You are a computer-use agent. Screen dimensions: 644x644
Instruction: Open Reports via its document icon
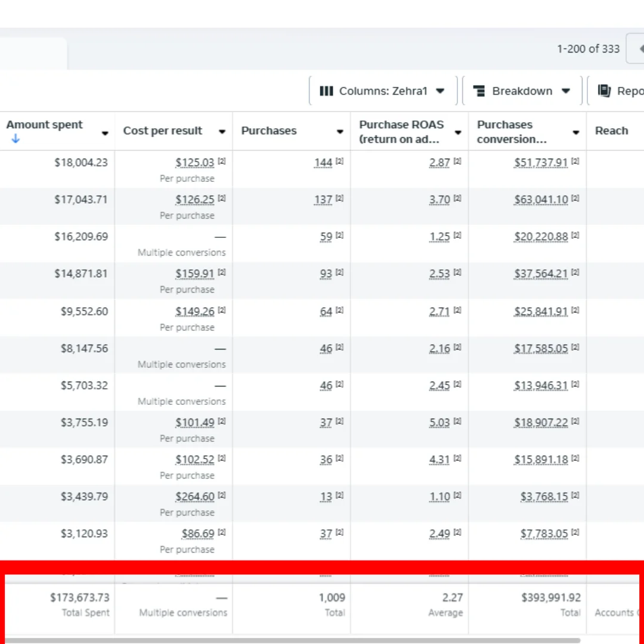point(604,91)
